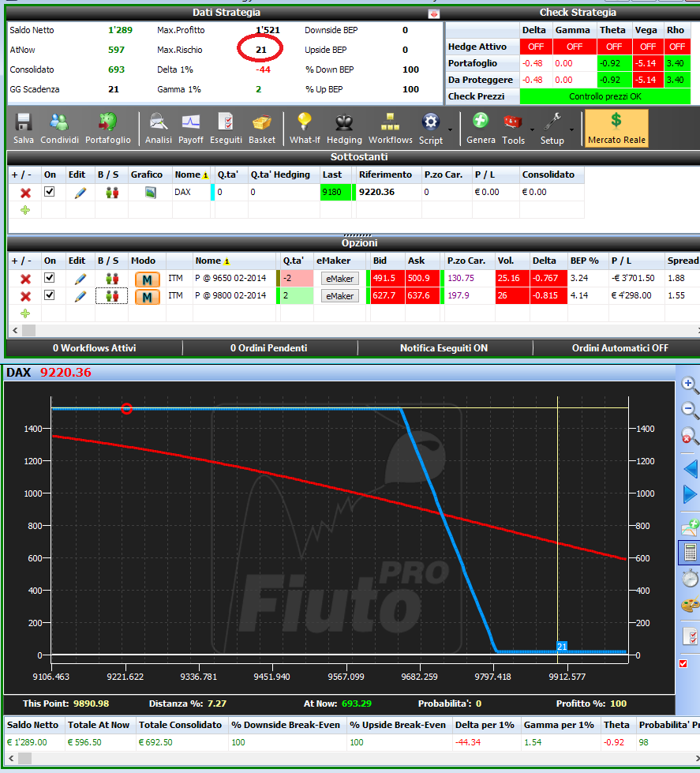
Task: Zoom in on the payoff chart
Action: [689, 385]
